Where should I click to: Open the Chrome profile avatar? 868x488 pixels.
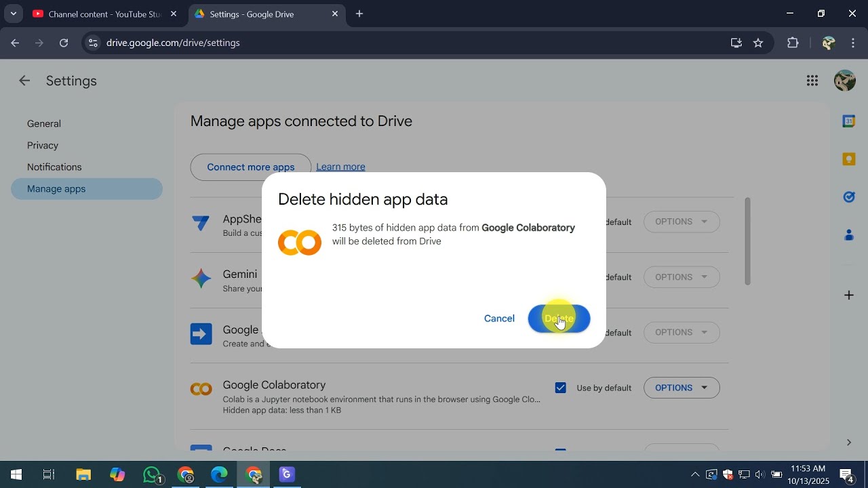tap(828, 43)
